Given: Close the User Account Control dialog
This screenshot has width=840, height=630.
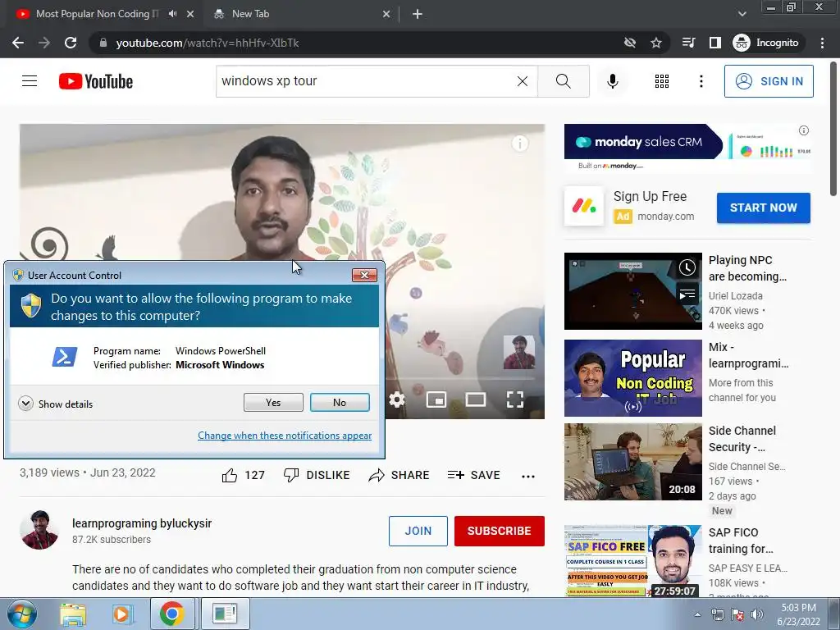Looking at the screenshot, I should pos(364,275).
